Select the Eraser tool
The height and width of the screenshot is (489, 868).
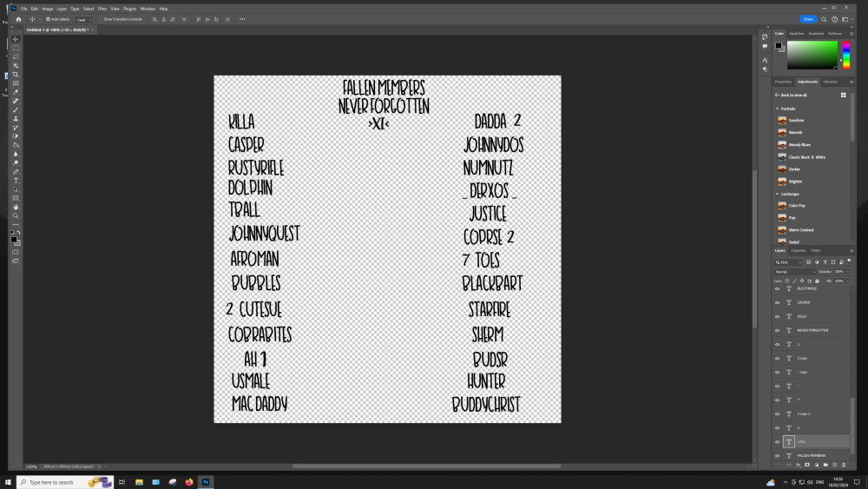pos(16,136)
